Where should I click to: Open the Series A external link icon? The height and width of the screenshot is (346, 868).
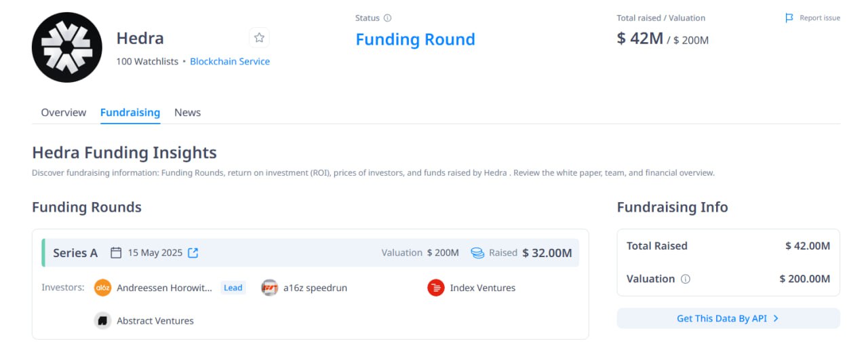coord(193,253)
